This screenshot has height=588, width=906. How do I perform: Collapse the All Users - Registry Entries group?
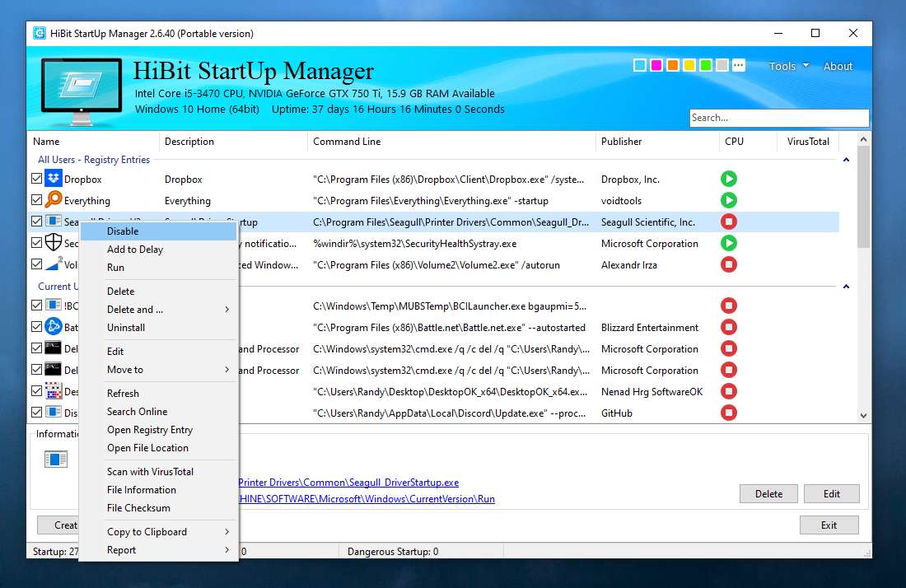(846, 160)
